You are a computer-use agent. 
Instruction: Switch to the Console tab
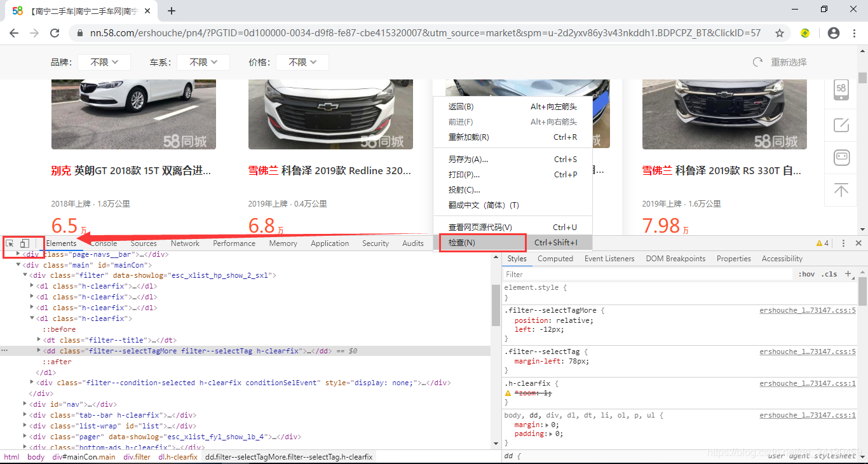coord(104,243)
